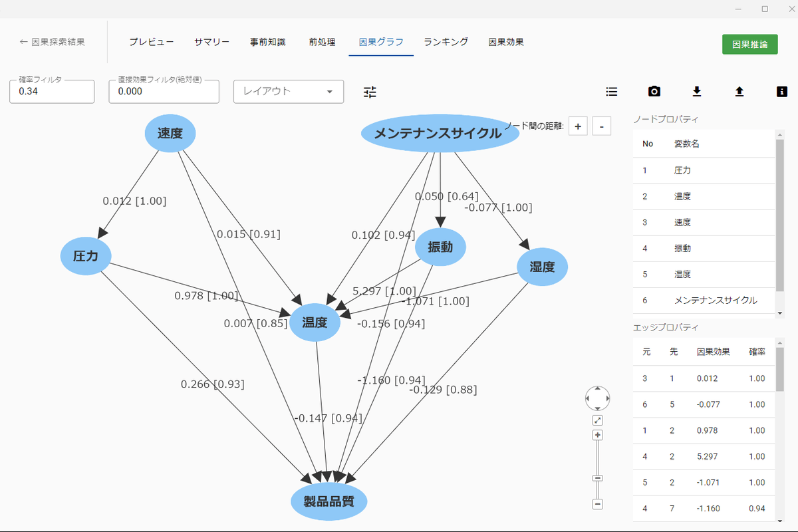Switch to the プレビュー tab
Image resolution: width=798 pixels, height=532 pixels.
pos(152,42)
